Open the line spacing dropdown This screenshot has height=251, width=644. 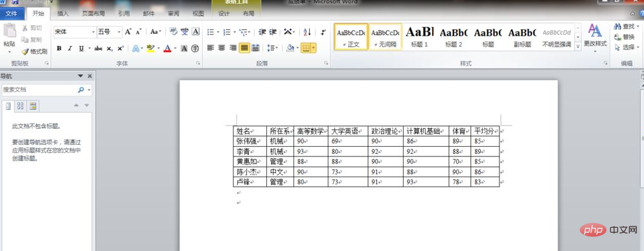tap(272, 48)
